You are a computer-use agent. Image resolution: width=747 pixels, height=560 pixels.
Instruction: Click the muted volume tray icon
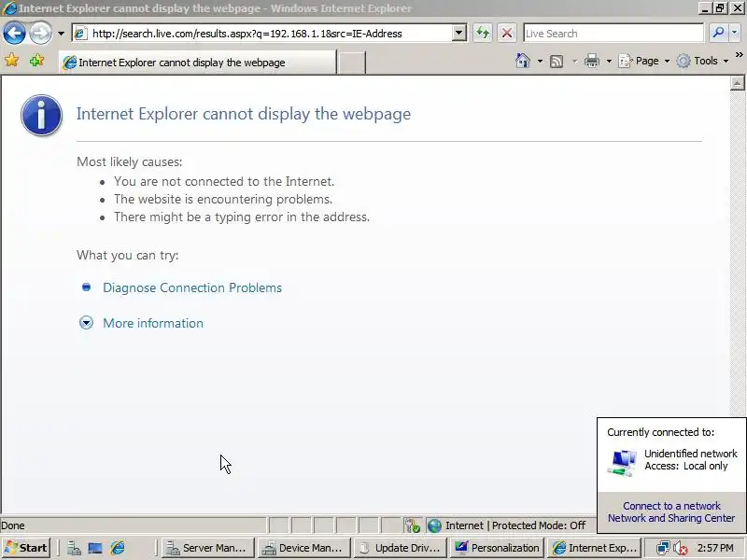pyautogui.click(x=681, y=548)
